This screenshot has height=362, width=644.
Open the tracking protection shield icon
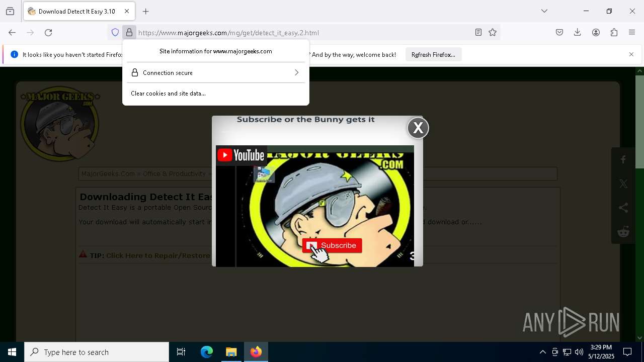click(x=115, y=33)
